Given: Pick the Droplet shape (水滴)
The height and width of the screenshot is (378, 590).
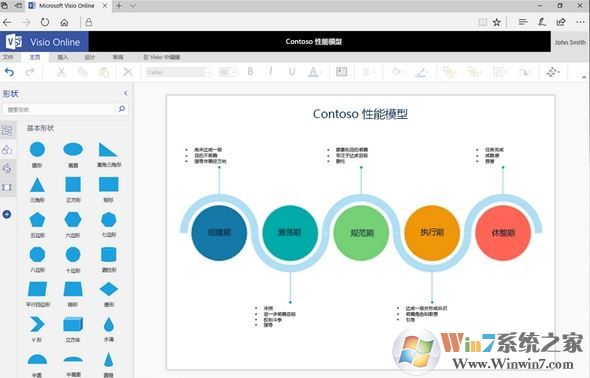Looking at the screenshot, I should pos(108,324).
